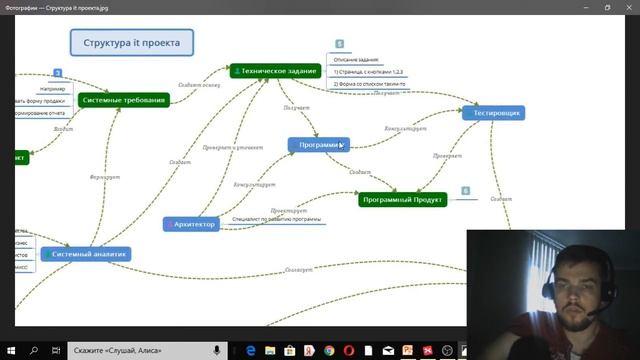Click 'Проектирует' relationship label
Viewport: 640px width, 360px height.
point(289,211)
